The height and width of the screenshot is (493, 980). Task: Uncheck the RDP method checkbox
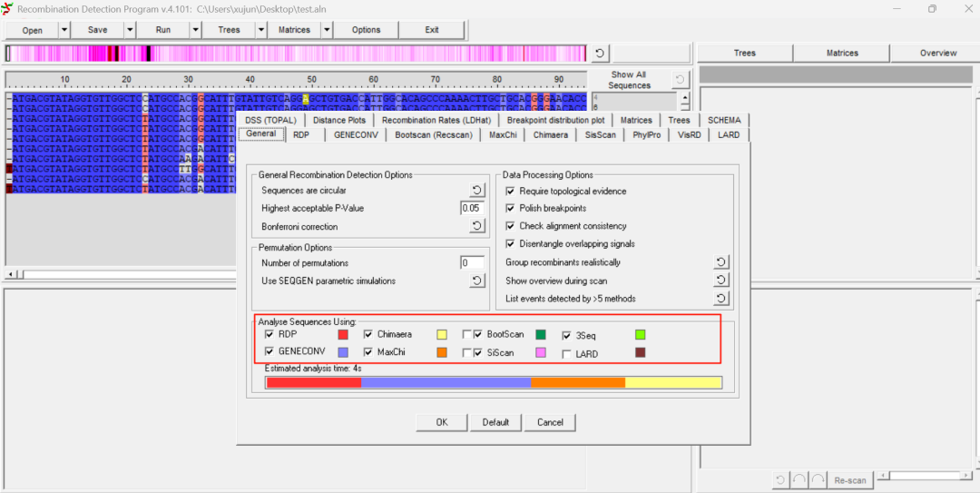click(269, 334)
